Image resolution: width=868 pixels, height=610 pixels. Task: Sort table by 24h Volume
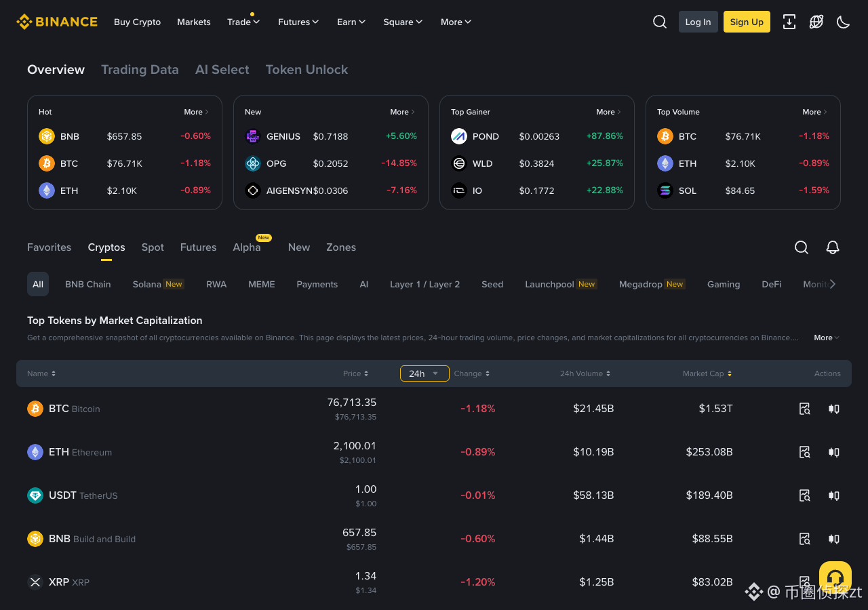(585, 373)
